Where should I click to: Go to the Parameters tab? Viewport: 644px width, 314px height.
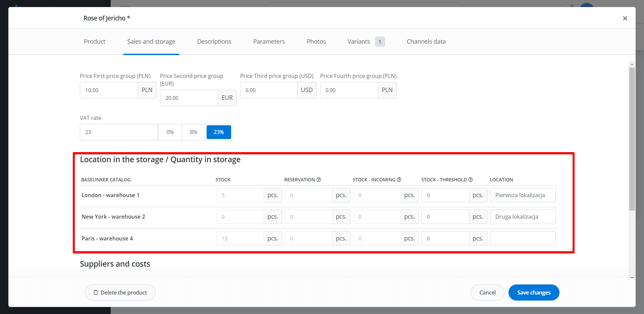(269, 42)
